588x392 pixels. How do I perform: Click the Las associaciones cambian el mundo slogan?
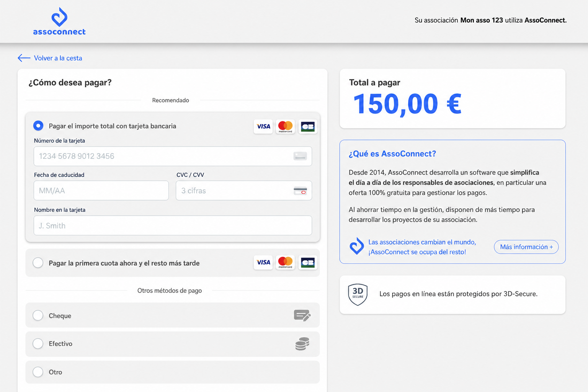(x=422, y=247)
